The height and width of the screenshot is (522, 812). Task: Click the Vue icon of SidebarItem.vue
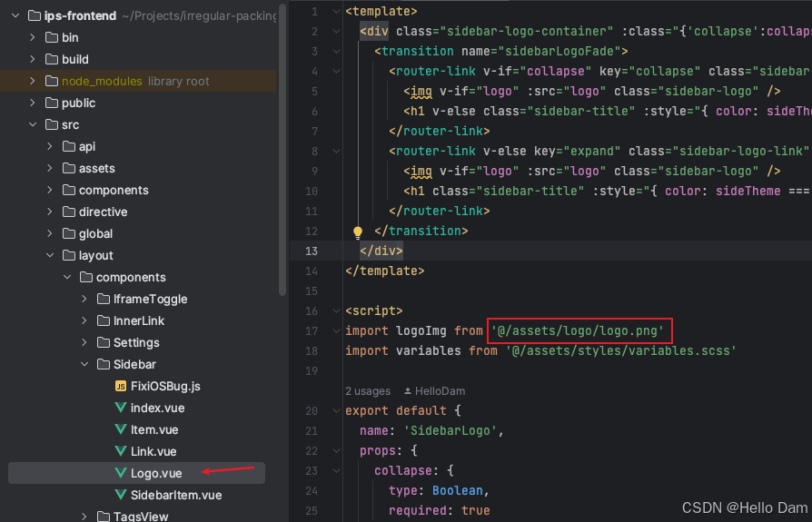pos(121,495)
